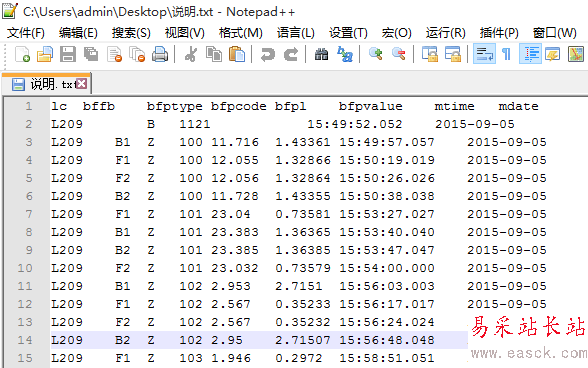Click the Close All documents icon
Viewport: 588px width, 368px height.
tap(137, 54)
